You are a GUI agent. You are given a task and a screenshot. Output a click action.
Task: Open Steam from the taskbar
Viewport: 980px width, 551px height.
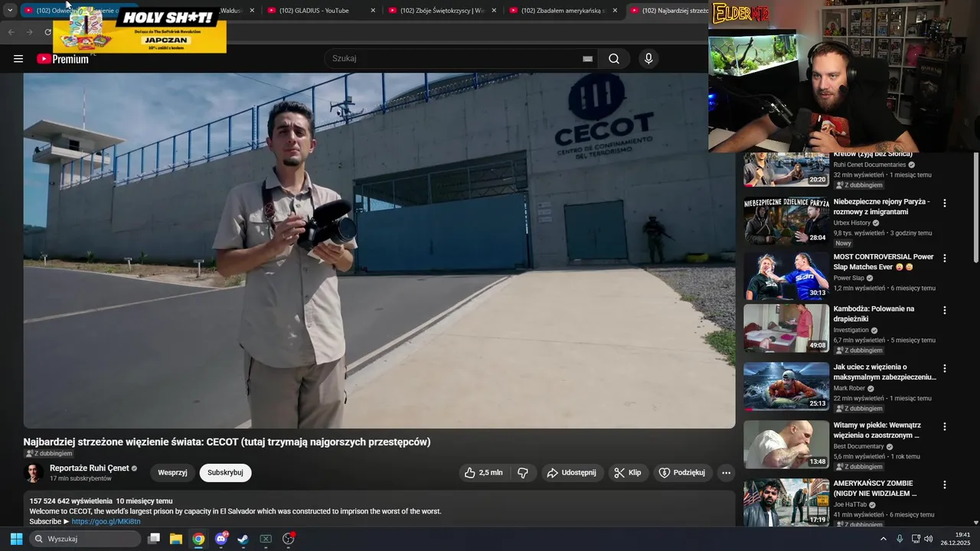pos(243,539)
